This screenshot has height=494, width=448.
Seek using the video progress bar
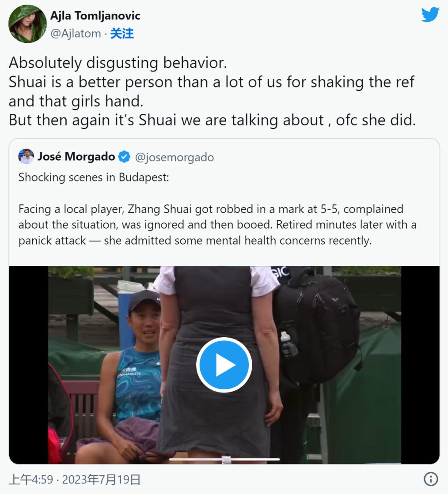click(x=224, y=459)
